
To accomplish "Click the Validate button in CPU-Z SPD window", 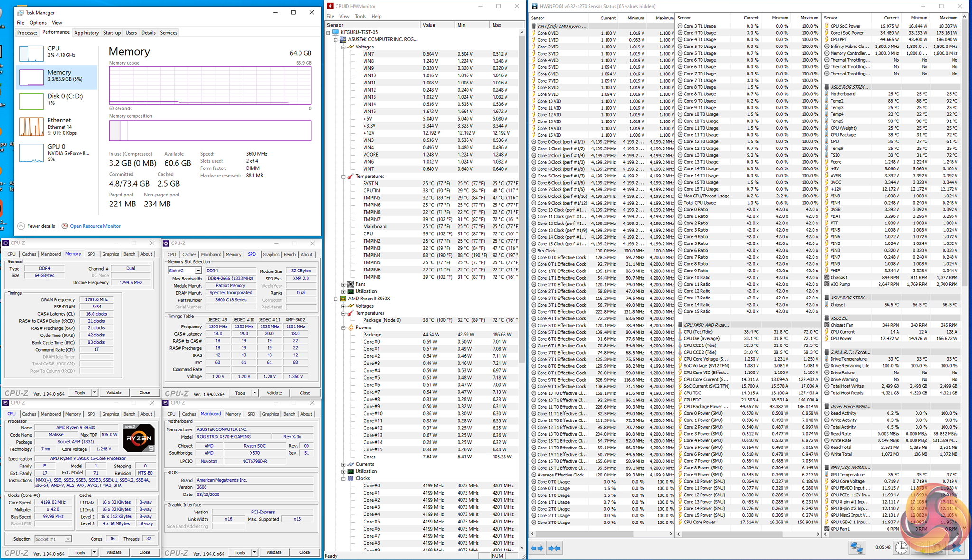I will tap(274, 393).
